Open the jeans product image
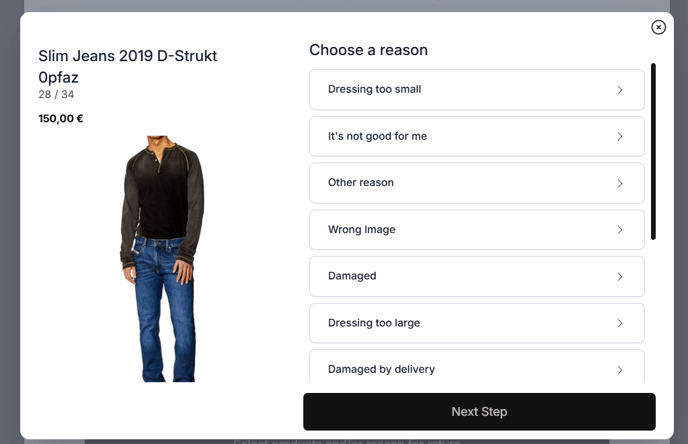Screen dimensions: 688x444 click(x=162, y=258)
